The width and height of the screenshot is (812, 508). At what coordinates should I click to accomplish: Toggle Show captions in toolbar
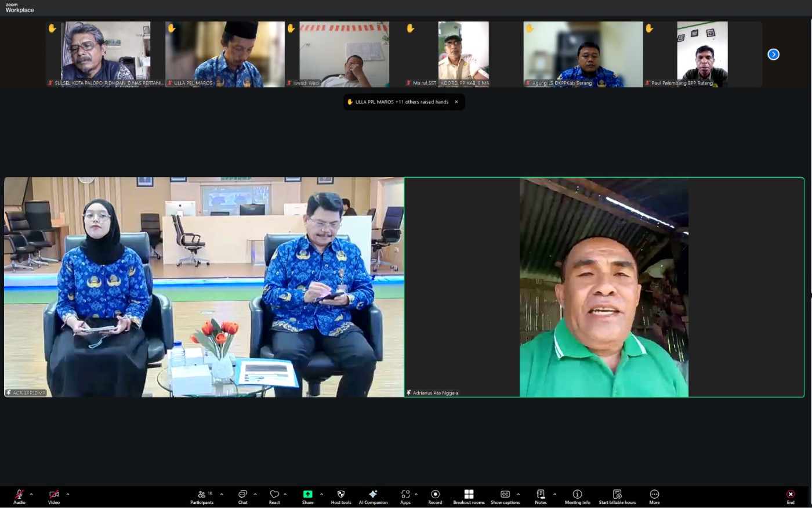click(505, 496)
